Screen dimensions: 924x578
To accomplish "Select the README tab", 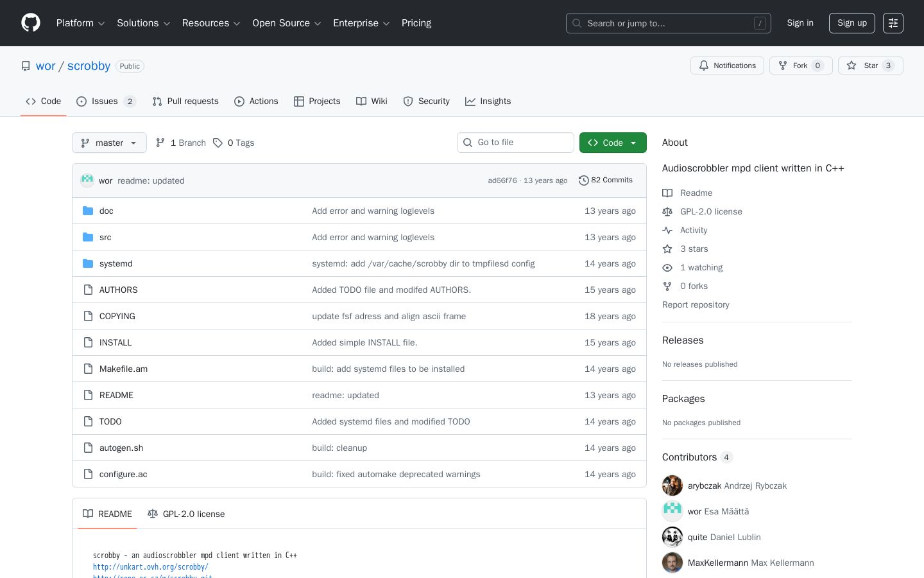I will coord(107,514).
